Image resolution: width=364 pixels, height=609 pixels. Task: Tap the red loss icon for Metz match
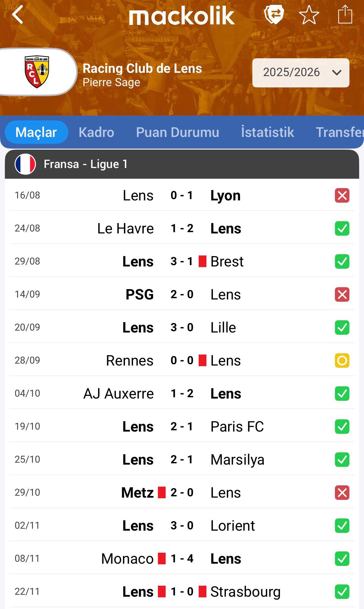(x=342, y=493)
